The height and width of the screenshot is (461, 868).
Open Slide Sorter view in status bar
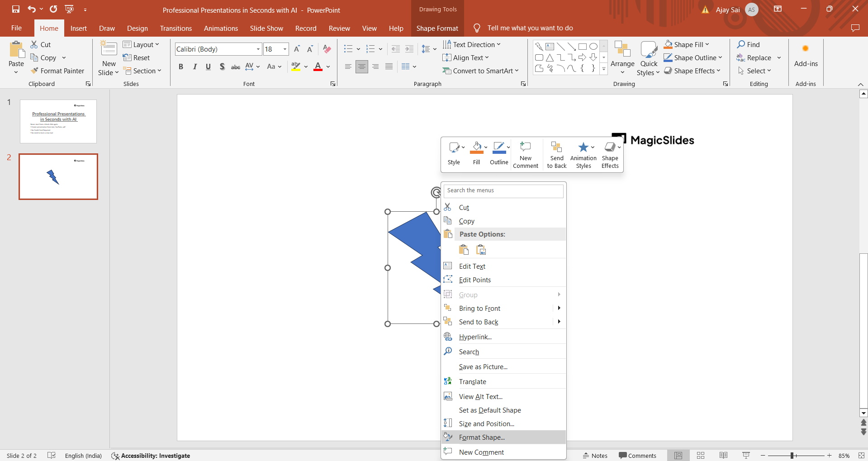701,456
